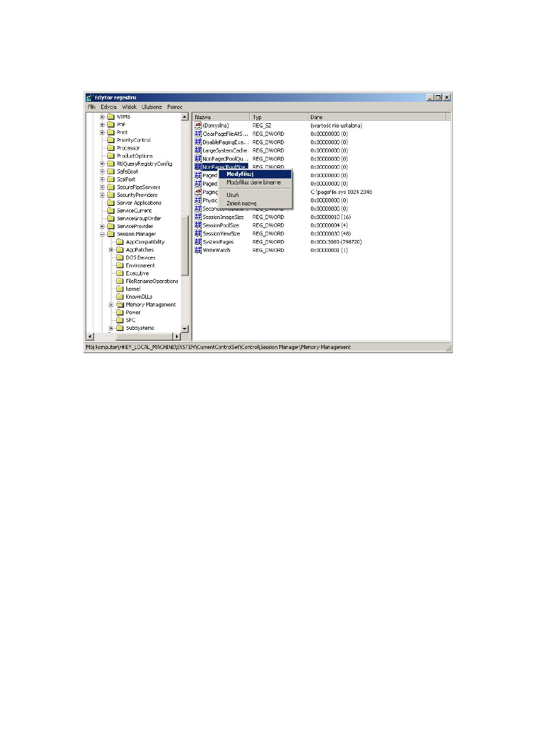Select the DisablePagingExecutive DWORD icon
The height and width of the screenshot is (756, 535).
click(198, 142)
